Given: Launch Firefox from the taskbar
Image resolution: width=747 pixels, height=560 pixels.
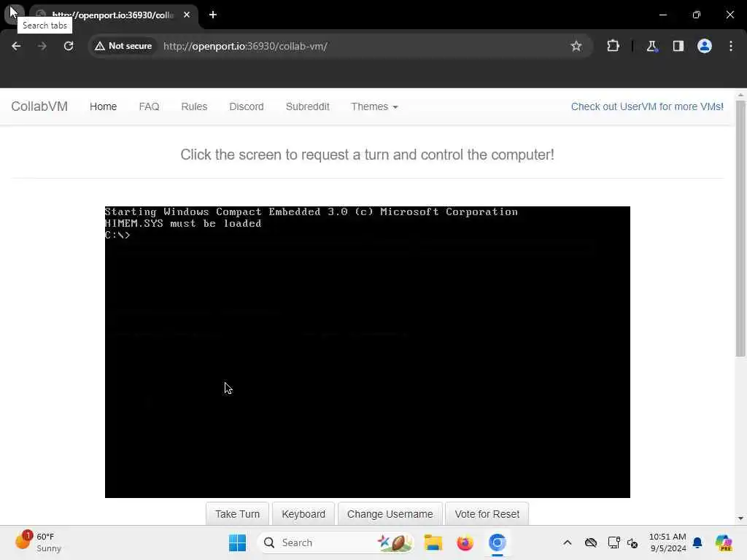Looking at the screenshot, I should (x=465, y=542).
